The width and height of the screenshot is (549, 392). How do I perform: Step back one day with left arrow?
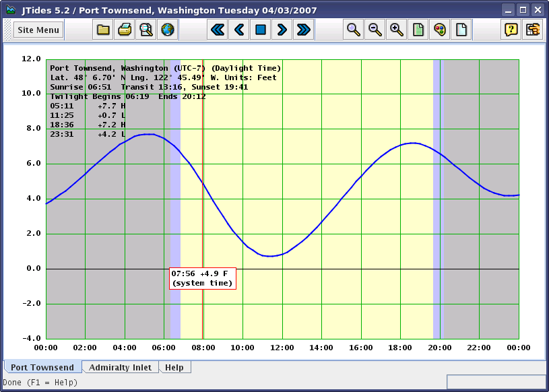[238, 29]
